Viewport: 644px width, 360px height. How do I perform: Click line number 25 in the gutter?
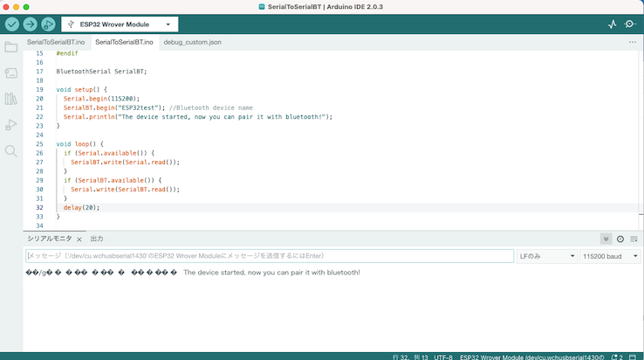(39, 144)
